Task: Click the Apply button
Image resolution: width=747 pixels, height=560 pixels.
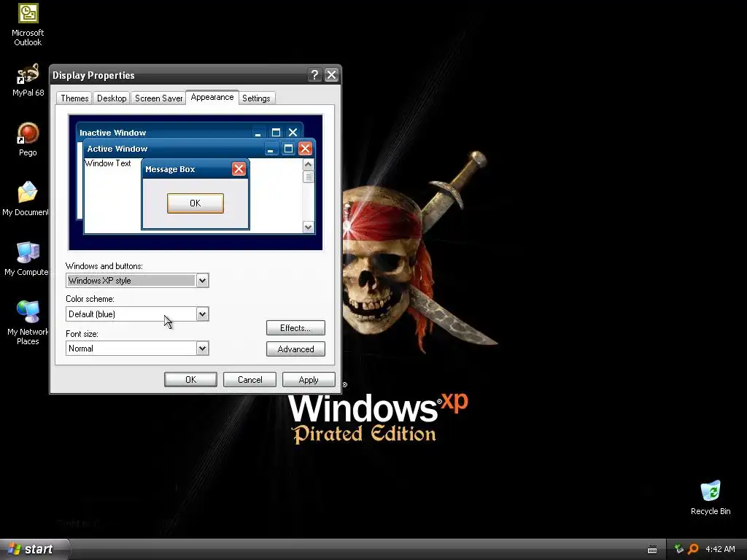Action: [309, 379]
